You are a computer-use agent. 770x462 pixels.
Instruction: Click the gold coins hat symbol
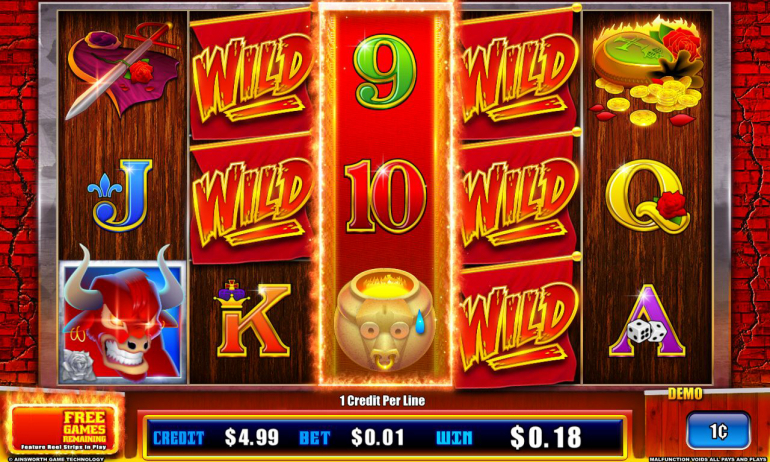(644, 71)
